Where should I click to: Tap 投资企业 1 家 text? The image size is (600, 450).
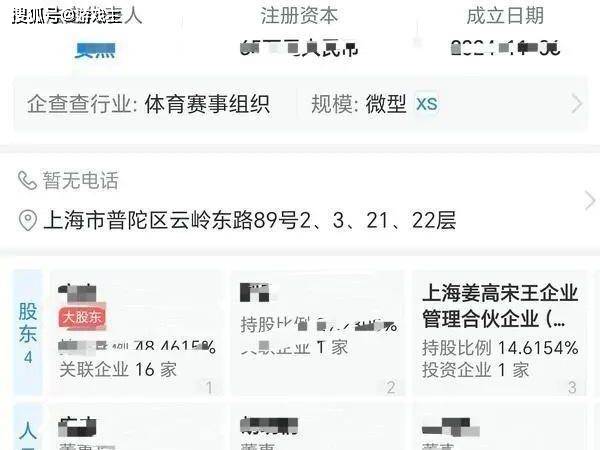[x=476, y=370]
